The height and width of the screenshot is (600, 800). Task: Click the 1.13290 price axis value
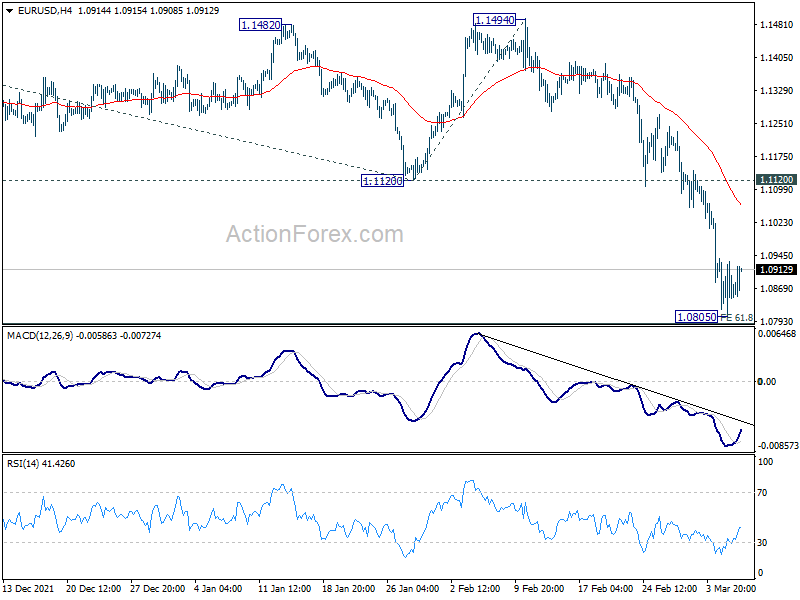[777, 90]
